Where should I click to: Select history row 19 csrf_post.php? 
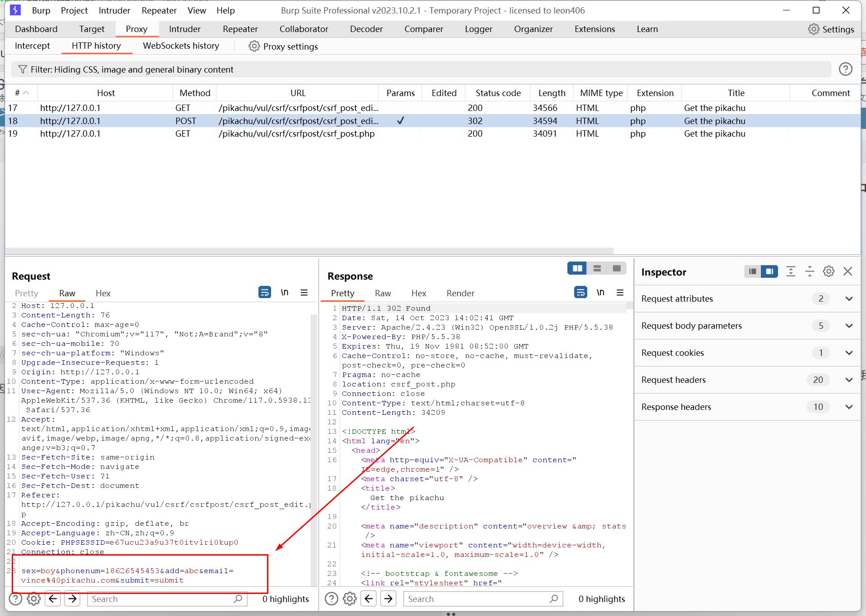coord(433,134)
